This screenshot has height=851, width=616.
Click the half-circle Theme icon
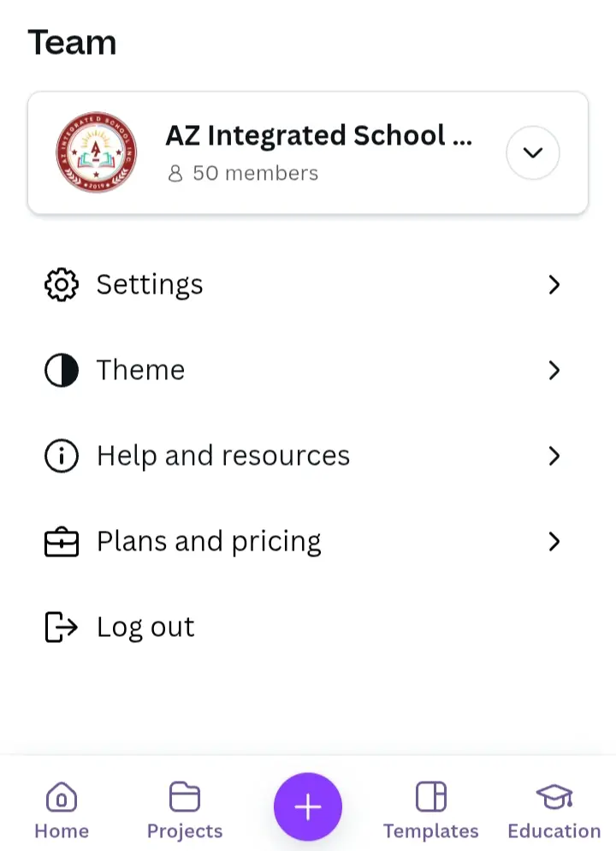tap(62, 370)
